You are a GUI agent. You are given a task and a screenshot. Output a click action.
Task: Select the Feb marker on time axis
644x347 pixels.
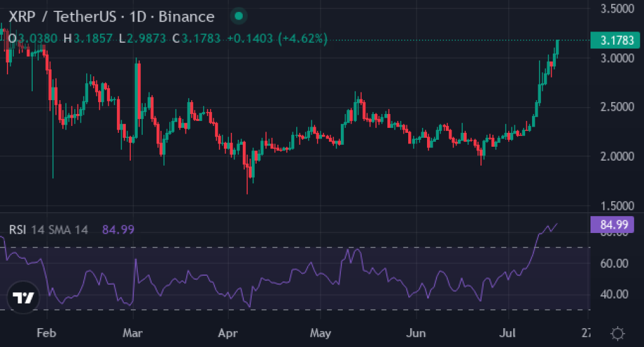point(46,333)
